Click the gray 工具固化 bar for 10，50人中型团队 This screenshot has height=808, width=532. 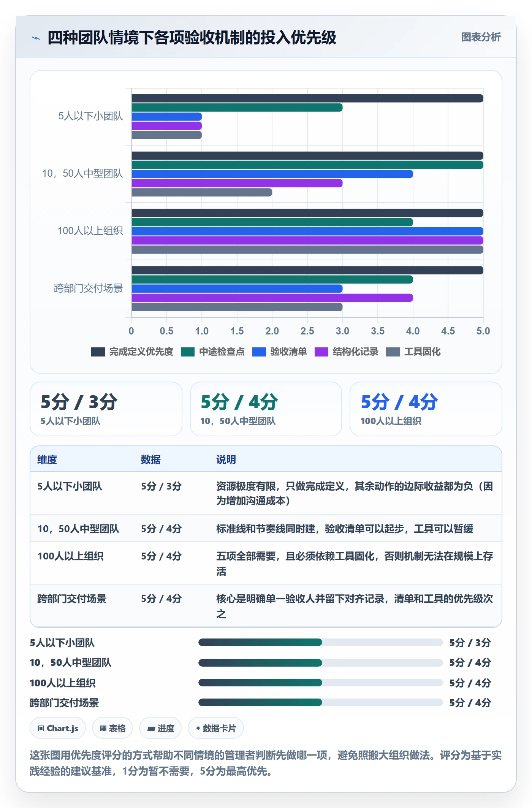point(202,192)
